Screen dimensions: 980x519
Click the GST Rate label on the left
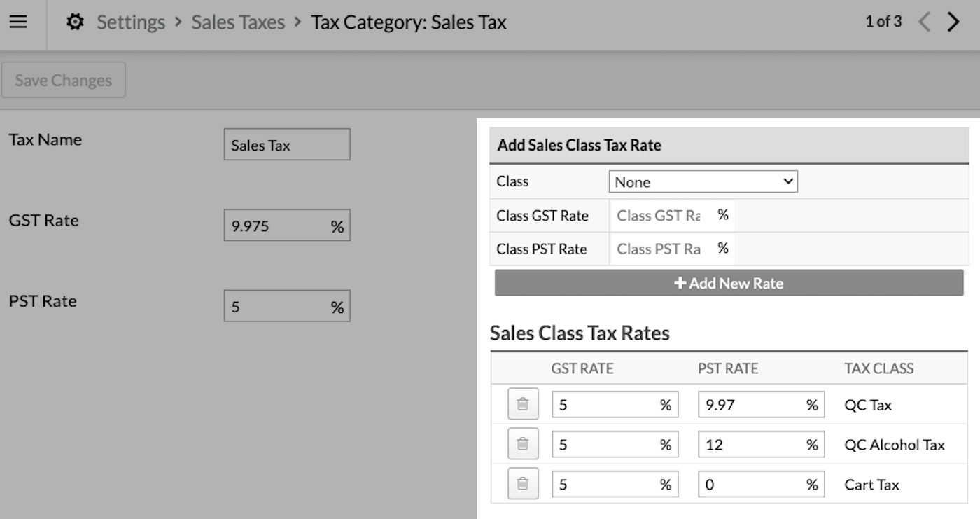(43, 221)
